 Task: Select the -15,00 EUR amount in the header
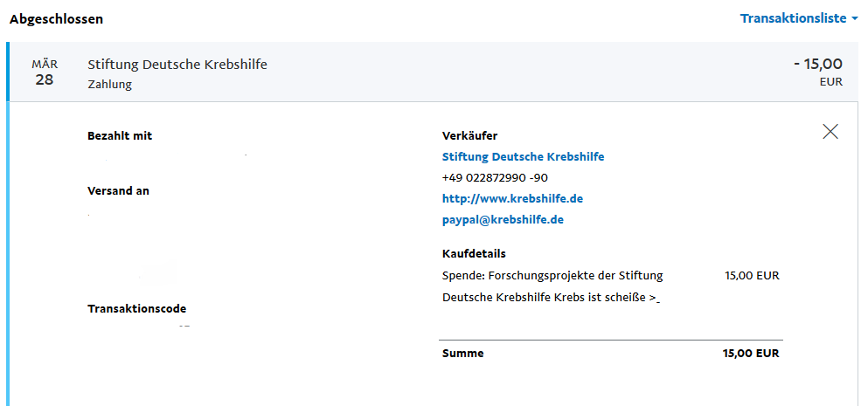tap(818, 72)
